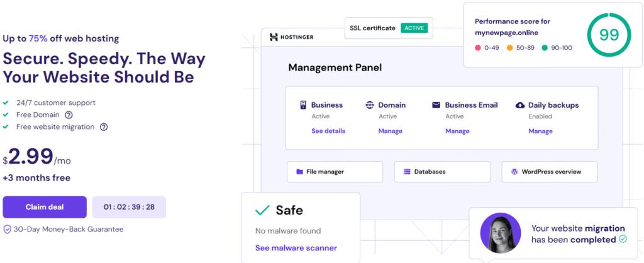Screen dimensions: 644x263
Task: Click the 99 performance score circle
Action: point(609,35)
